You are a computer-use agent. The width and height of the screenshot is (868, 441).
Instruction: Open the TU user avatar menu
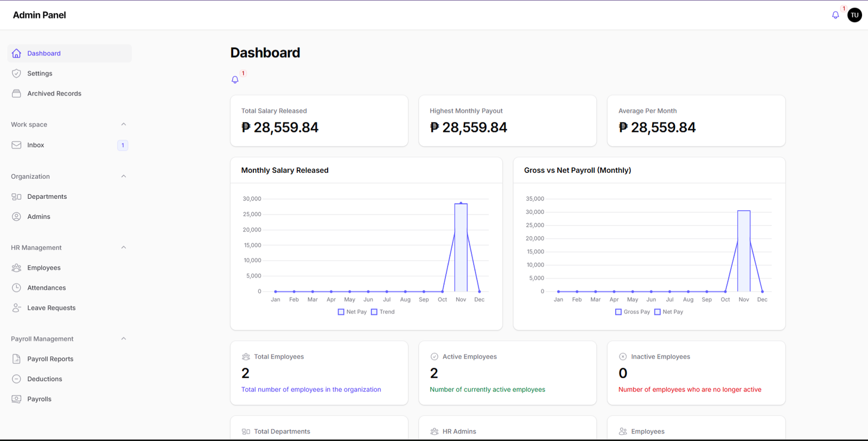point(854,15)
